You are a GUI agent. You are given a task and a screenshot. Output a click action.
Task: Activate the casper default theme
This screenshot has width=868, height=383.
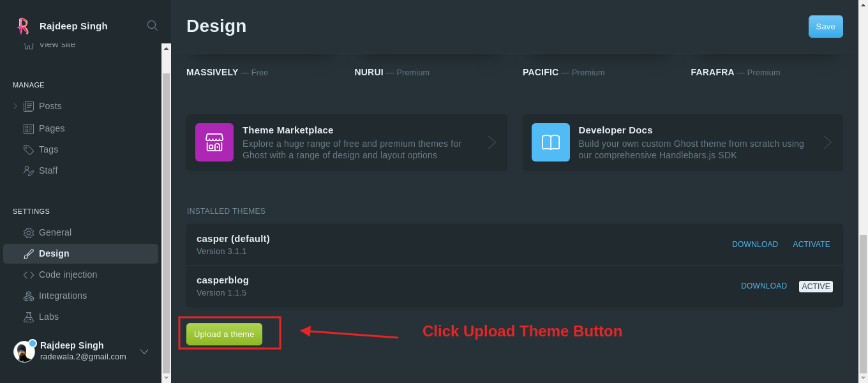click(811, 244)
